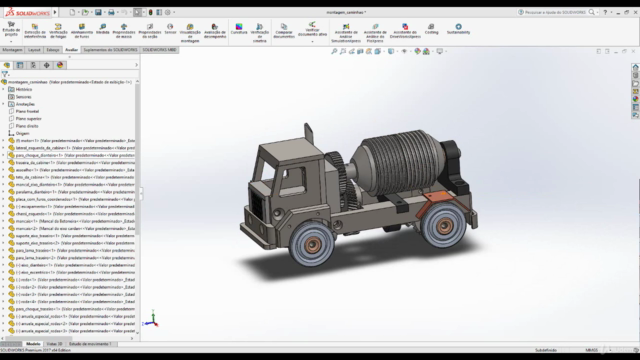Viewport: 640px width, 360px height.
Task: Open the Sustainability tool
Action: (x=458, y=29)
